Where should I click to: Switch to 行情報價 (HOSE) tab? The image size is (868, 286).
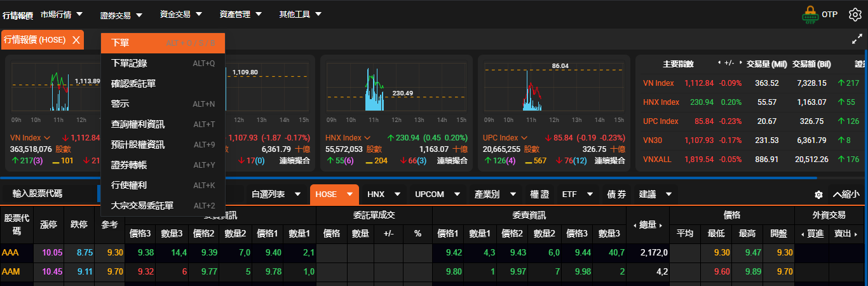[x=34, y=40]
